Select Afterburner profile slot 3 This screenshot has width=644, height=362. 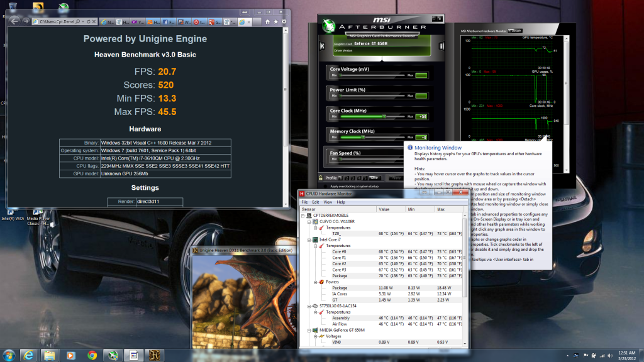tap(353, 178)
